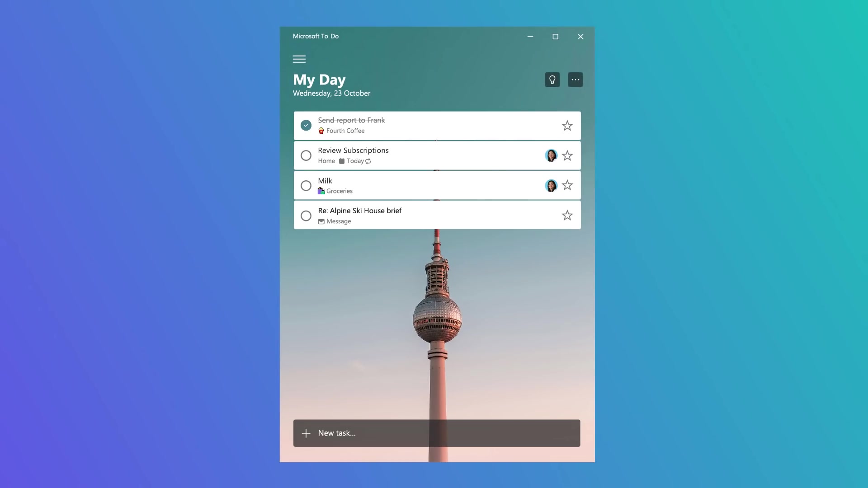This screenshot has height=488, width=868.
Task: Open 'Home' list from Review Subscriptions
Action: pos(326,161)
